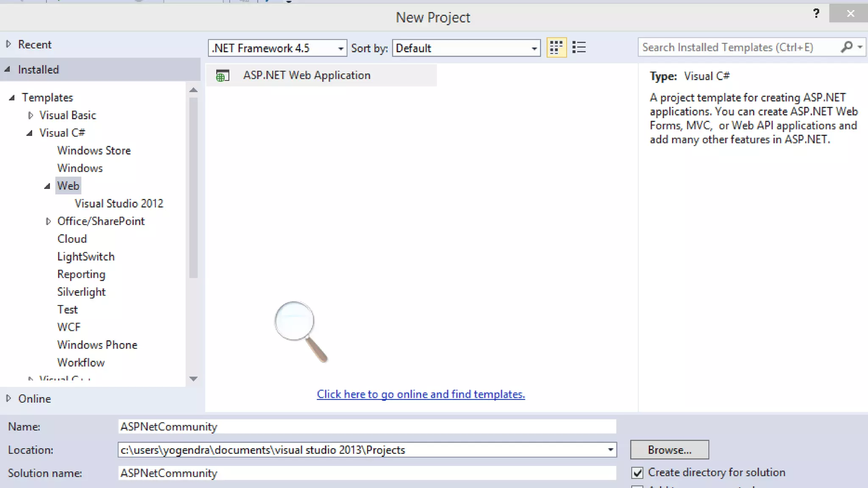868x488 pixels.
Task: Open the Location path dropdown
Action: pyautogui.click(x=610, y=450)
